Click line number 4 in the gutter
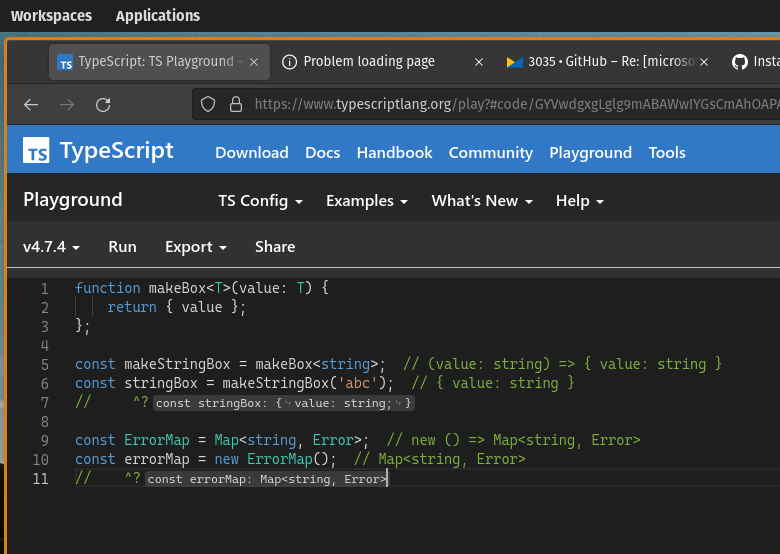780x554 pixels. tap(45, 345)
